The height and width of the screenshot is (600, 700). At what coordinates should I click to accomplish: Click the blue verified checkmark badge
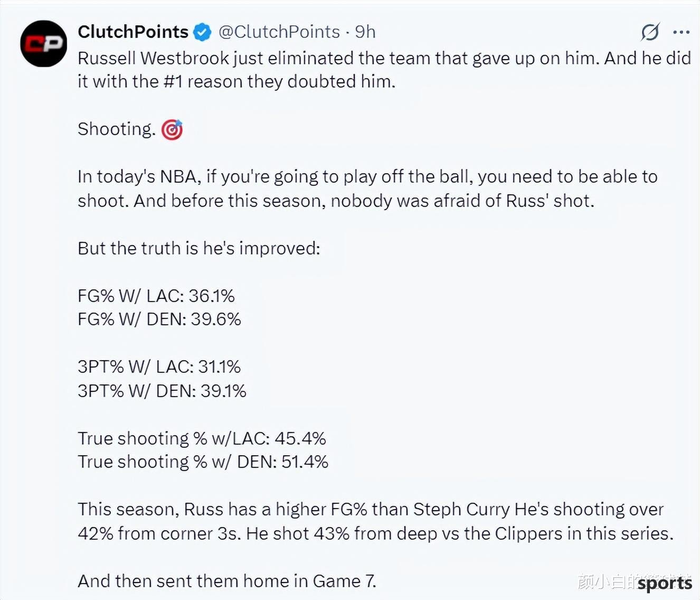tap(202, 32)
